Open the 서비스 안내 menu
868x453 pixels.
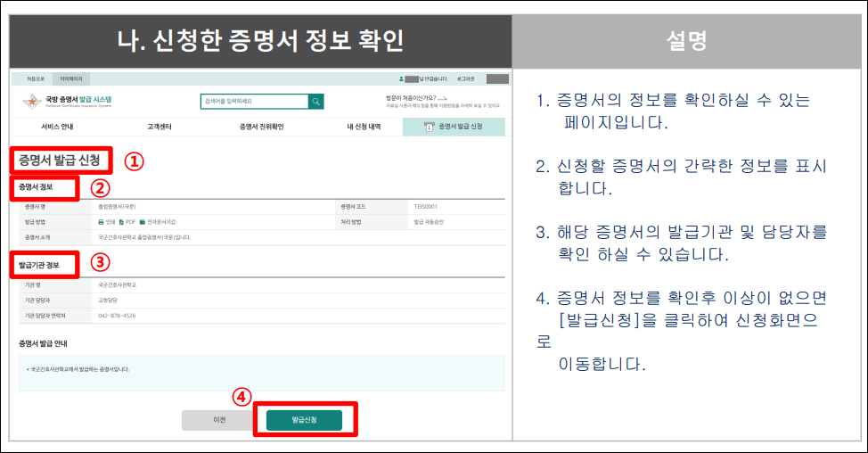pos(57,127)
